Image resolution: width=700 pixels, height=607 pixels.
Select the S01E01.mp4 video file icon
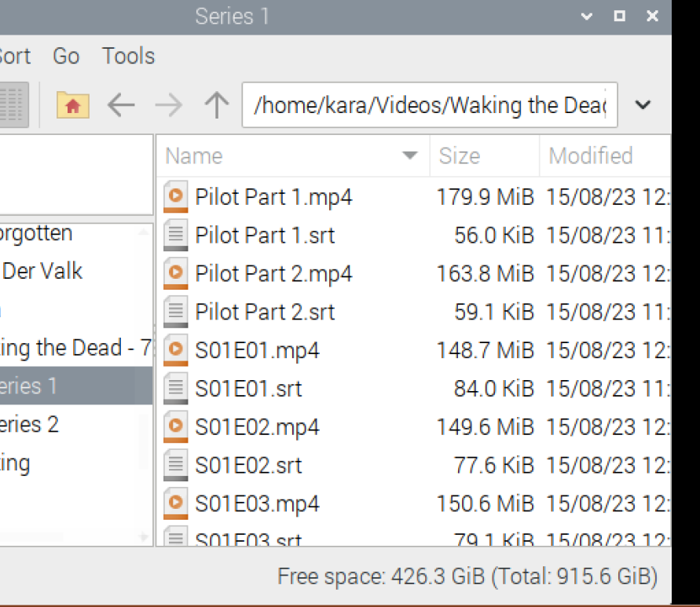176,349
